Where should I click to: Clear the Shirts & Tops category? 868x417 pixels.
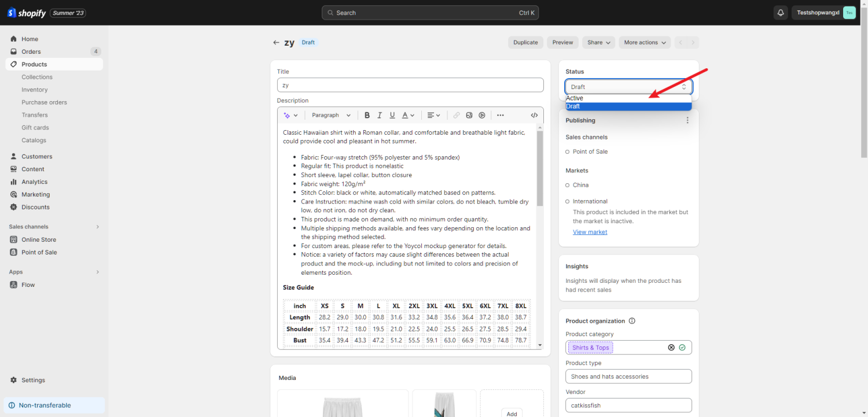pos(671,348)
